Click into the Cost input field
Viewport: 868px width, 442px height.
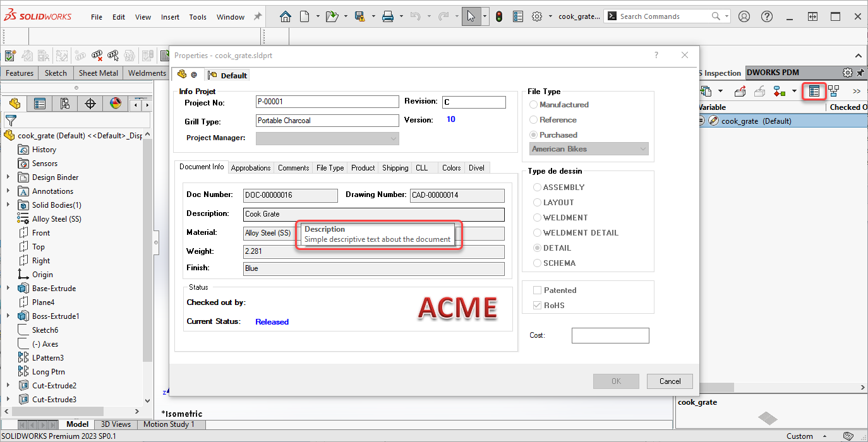click(610, 336)
